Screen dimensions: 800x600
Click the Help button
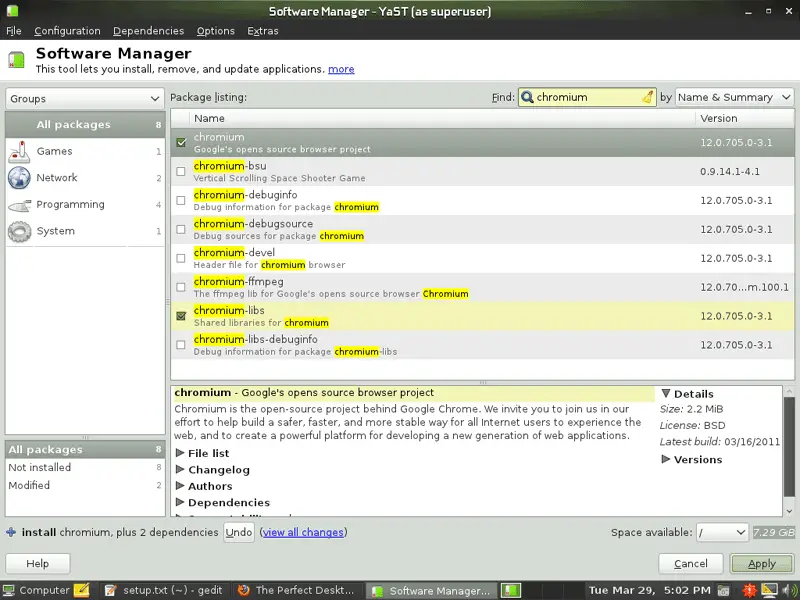pyautogui.click(x=38, y=563)
